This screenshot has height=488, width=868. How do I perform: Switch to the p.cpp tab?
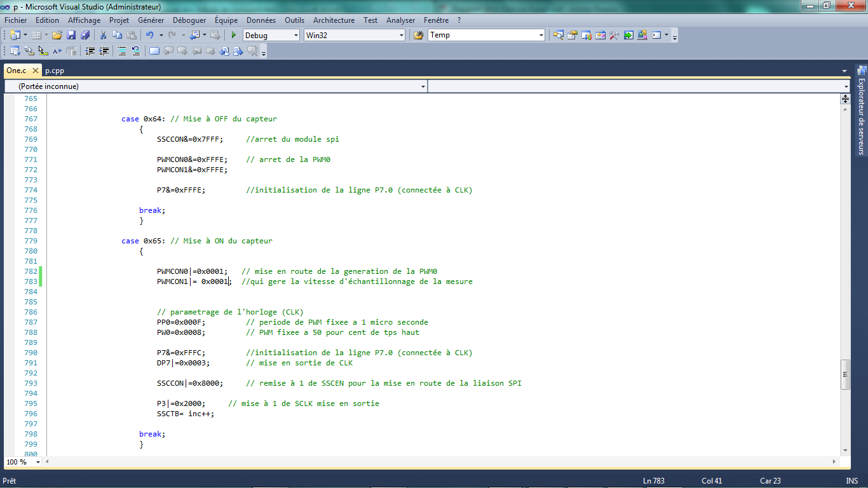pyautogui.click(x=55, y=71)
